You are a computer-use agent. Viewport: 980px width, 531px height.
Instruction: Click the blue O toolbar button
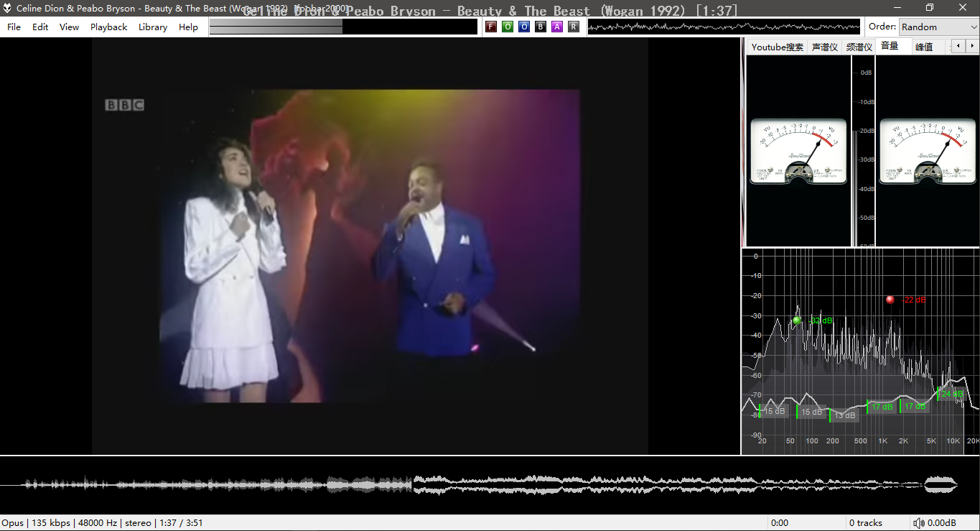coord(524,27)
